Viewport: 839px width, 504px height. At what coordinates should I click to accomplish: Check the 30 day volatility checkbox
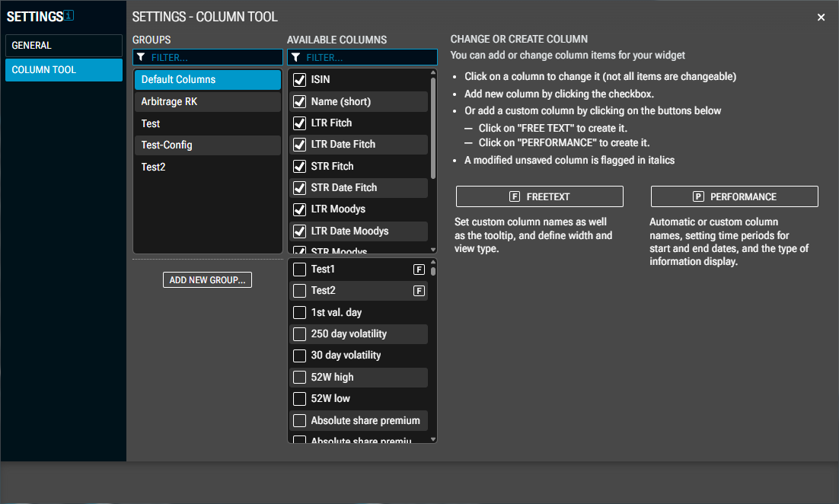click(300, 356)
